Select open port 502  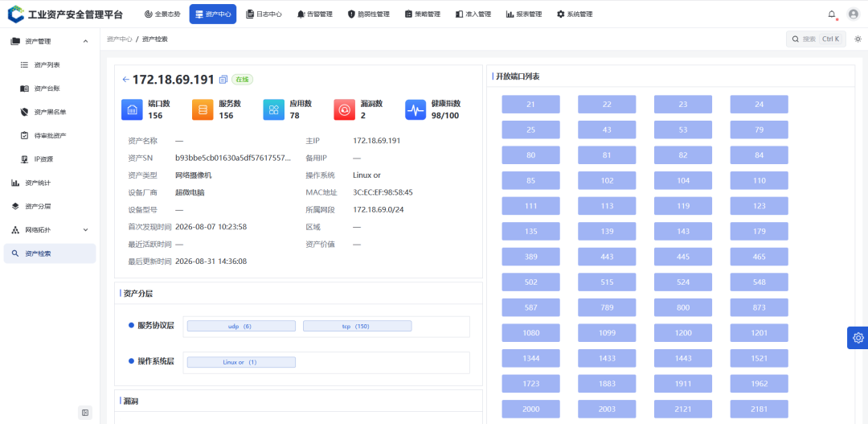pos(531,282)
